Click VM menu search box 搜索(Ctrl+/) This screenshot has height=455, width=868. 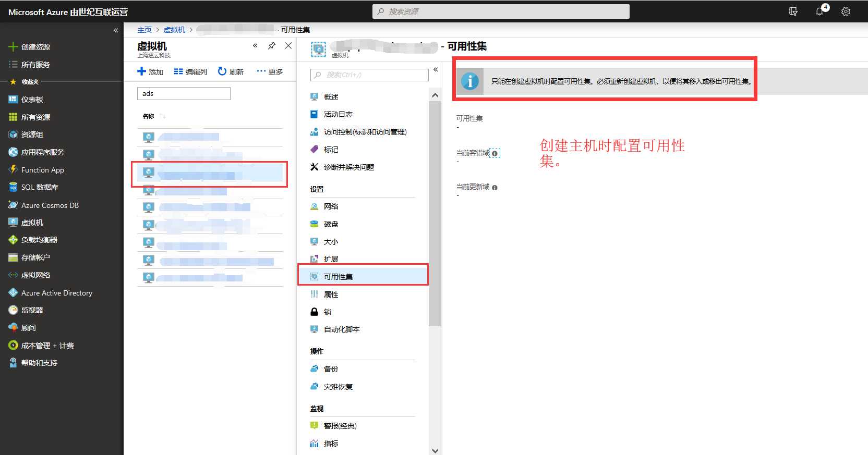coord(369,75)
